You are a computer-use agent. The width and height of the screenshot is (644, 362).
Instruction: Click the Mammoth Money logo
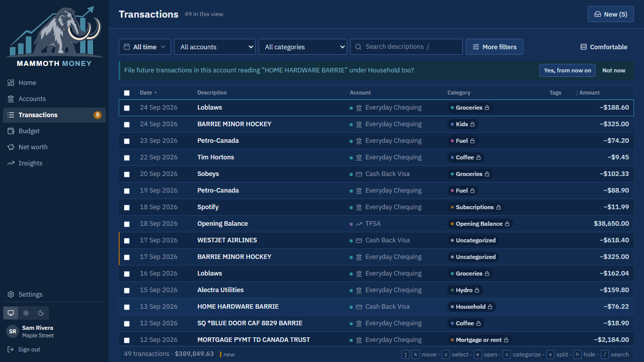click(54, 36)
